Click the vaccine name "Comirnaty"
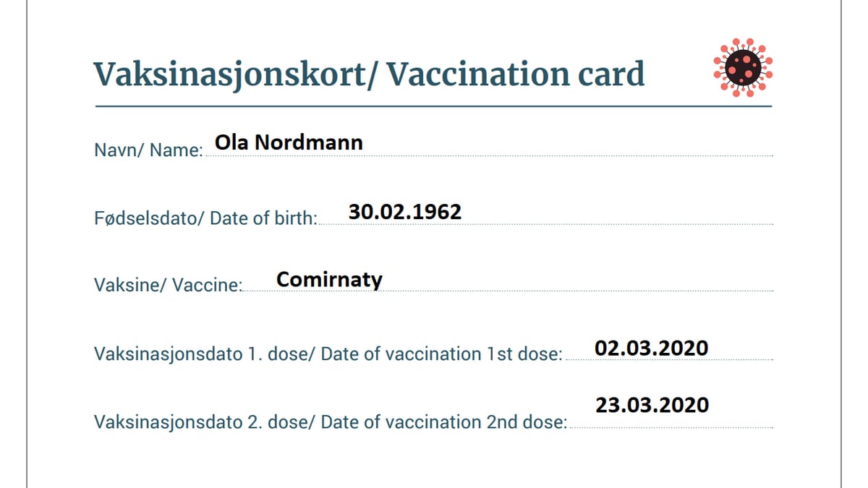Viewport: 868px width, 488px height. click(x=329, y=279)
